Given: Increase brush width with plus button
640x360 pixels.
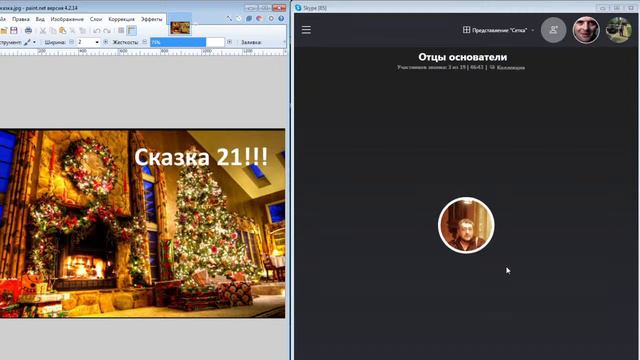Looking at the screenshot, I should tap(106, 42).
